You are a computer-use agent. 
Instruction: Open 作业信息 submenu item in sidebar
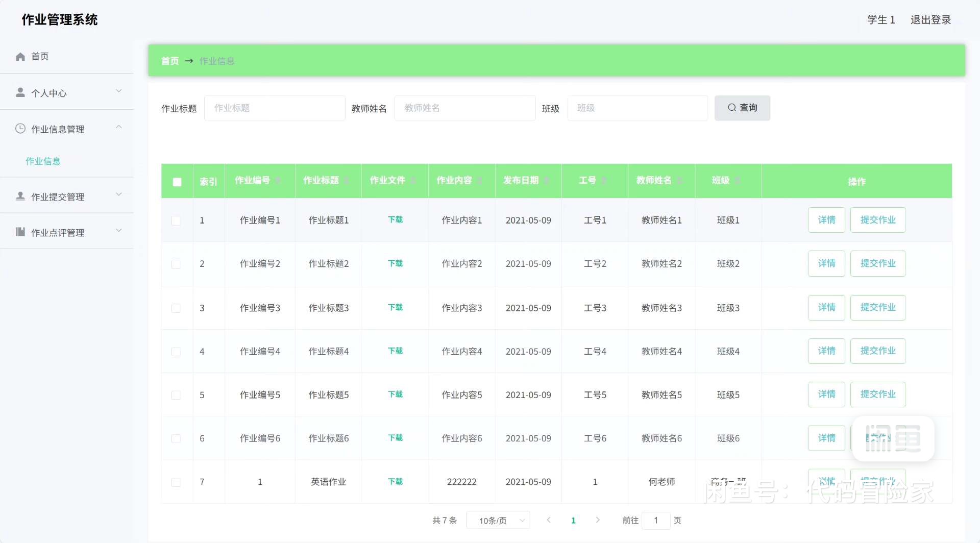coord(43,161)
